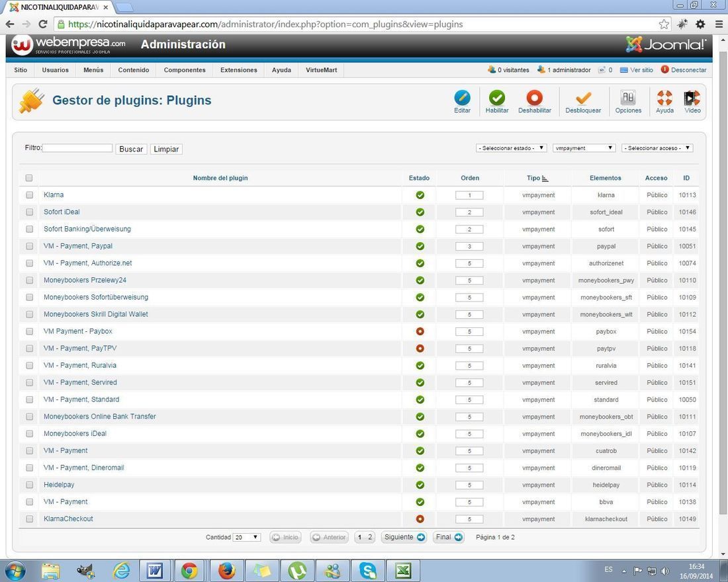Toggle status icon for Sofort iDeal
Viewport: 728px width, 582px height.
tap(420, 212)
